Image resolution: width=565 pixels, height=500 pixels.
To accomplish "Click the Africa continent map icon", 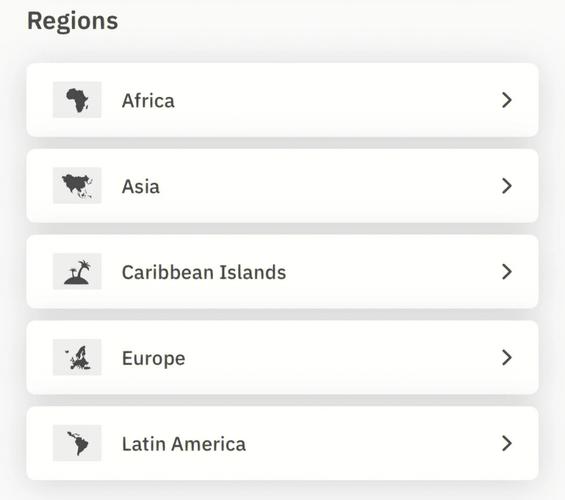I will (x=77, y=100).
